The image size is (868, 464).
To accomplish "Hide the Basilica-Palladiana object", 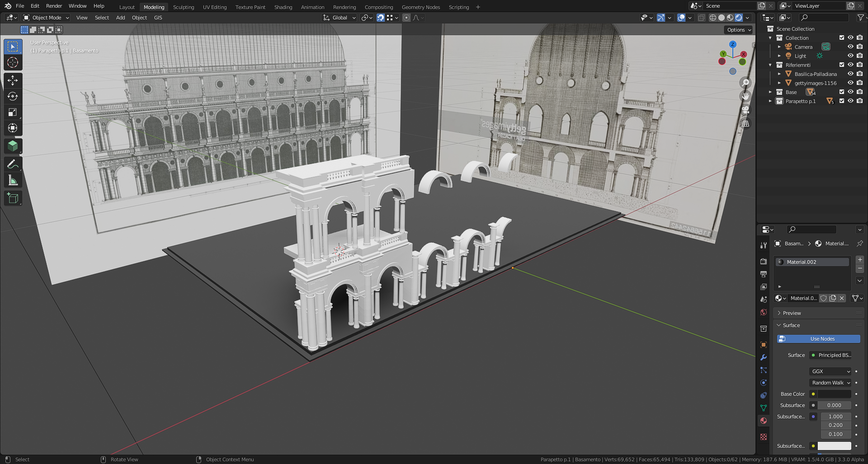I will pos(850,74).
